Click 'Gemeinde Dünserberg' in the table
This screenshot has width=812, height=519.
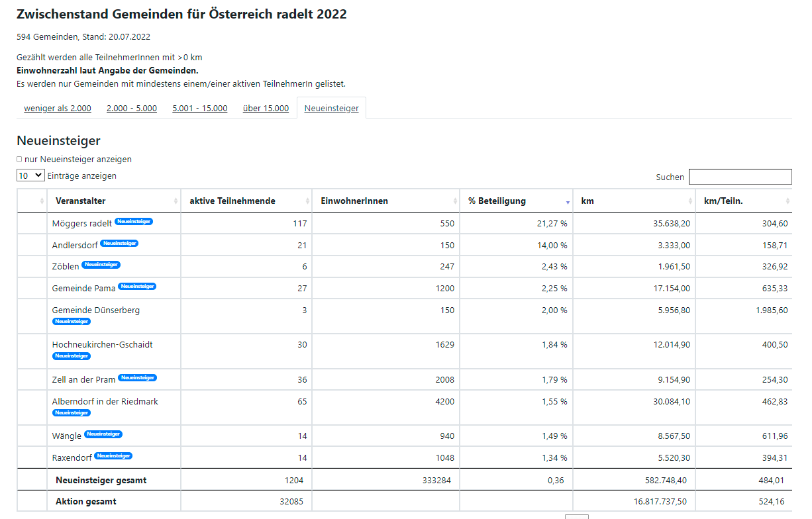[x=96, y=310]
